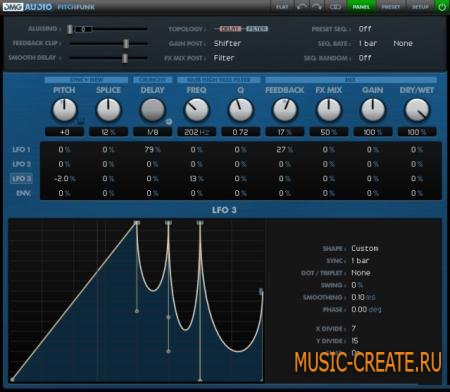The image size is (450, 392).
Task: Click the third top peak node of LFO curve
Action: [200, 223]
